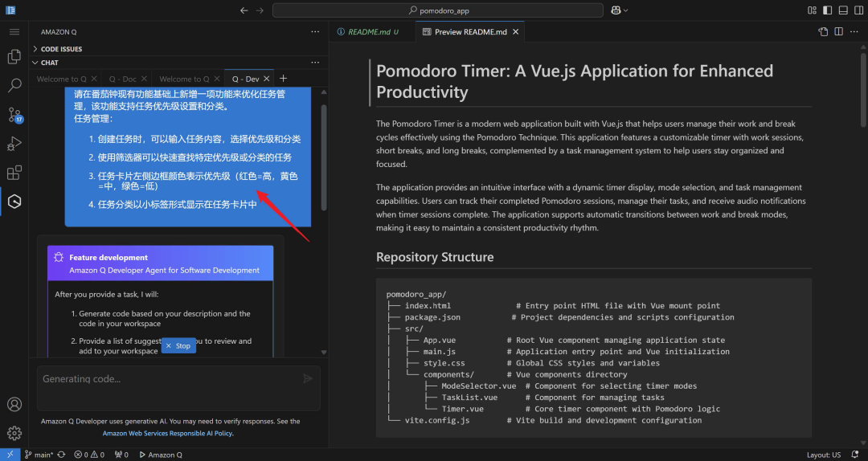Open the notifications bell in status bar
Viewport: 868px width, 461px height.
pos(854,455)
